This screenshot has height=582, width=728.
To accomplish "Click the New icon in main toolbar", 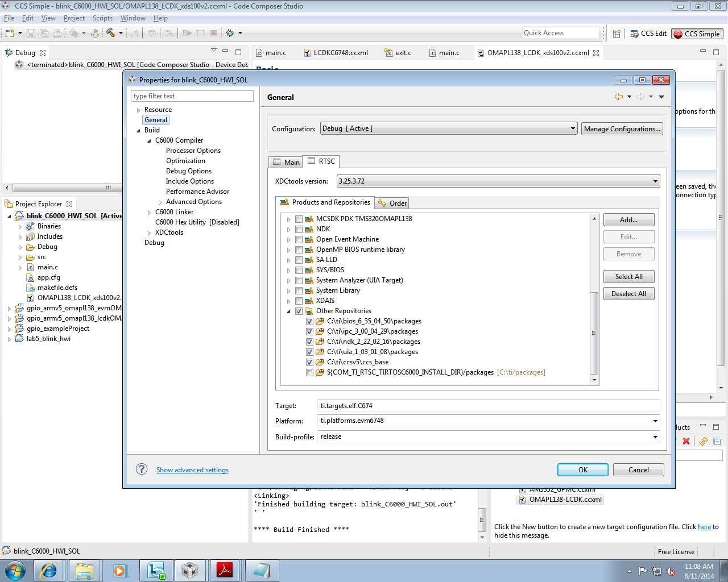I will coord(10,33).
